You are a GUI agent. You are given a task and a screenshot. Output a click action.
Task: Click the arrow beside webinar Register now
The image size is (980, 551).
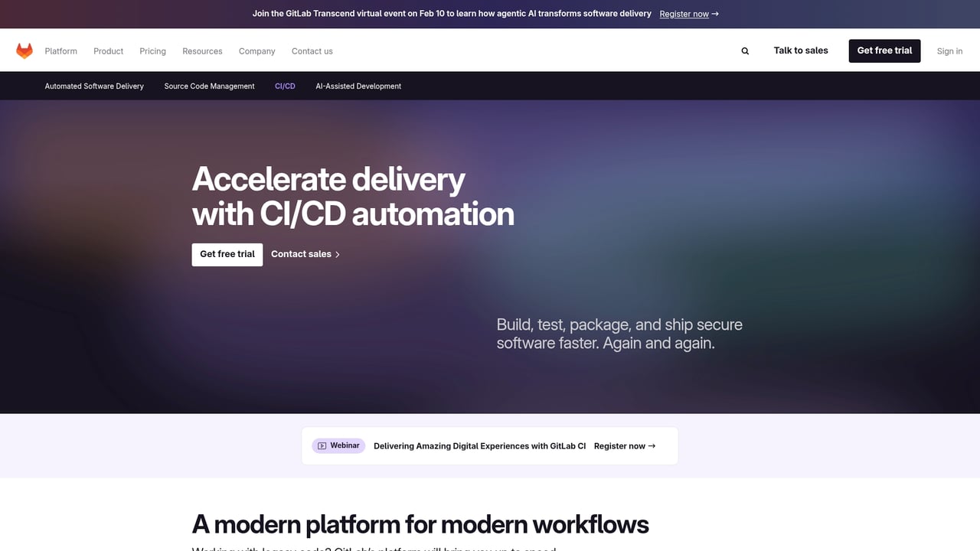click(652, 445)
